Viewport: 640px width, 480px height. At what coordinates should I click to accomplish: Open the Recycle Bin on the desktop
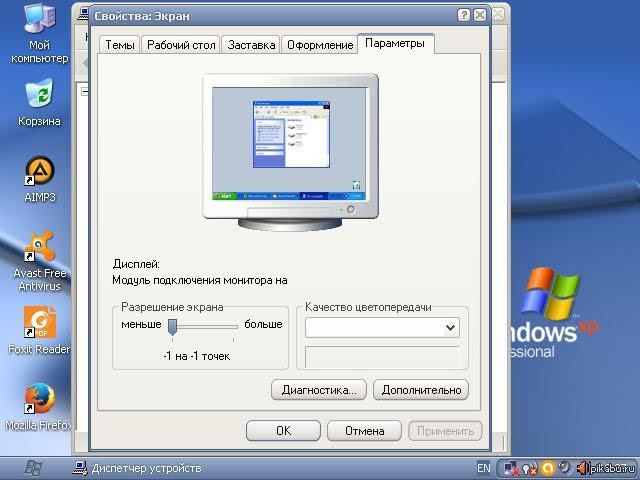tap(39, 96)
